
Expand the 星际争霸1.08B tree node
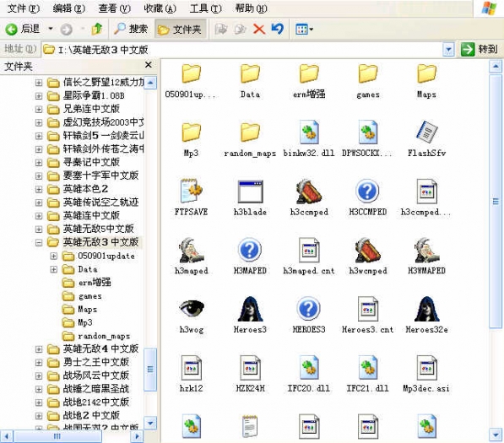point(39,95)
